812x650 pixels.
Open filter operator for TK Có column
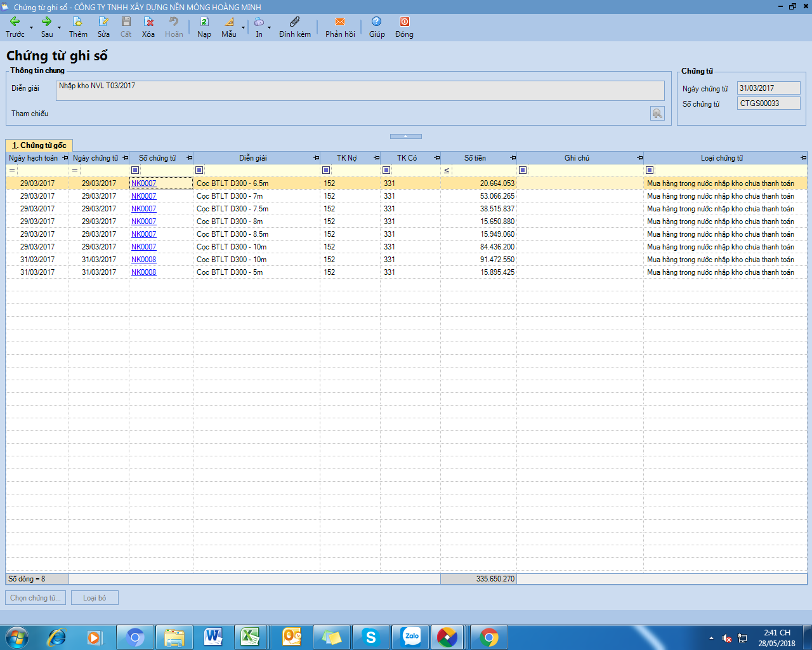point(386,170)
